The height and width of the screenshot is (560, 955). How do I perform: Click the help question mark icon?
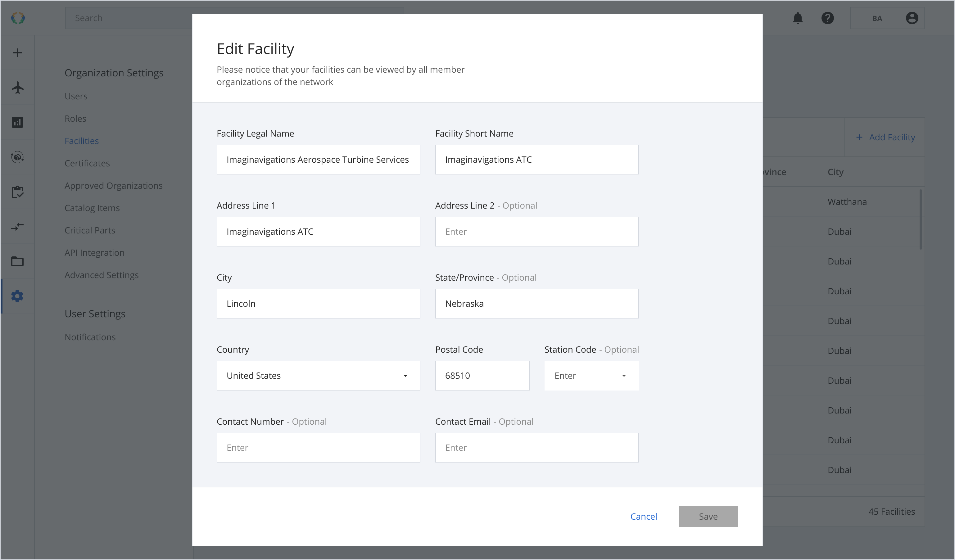[x=827, y=18]
